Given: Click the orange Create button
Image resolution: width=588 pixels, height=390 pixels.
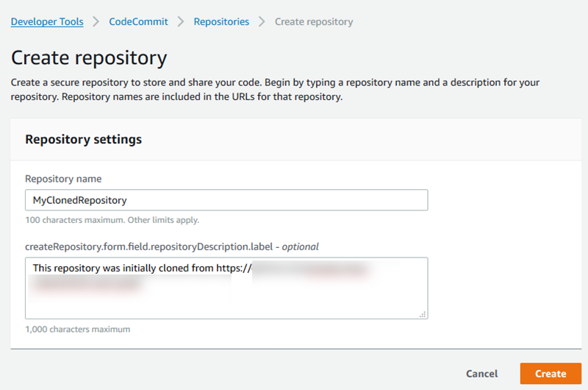Looking at the screenshot, I should [551, 374].
